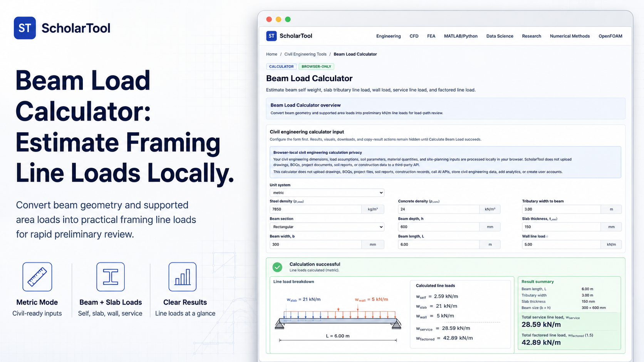Click the Beam Load Calculator breadcrumb text
The height and width of the screenshot is (362, 644).
[x=355, y=54]
